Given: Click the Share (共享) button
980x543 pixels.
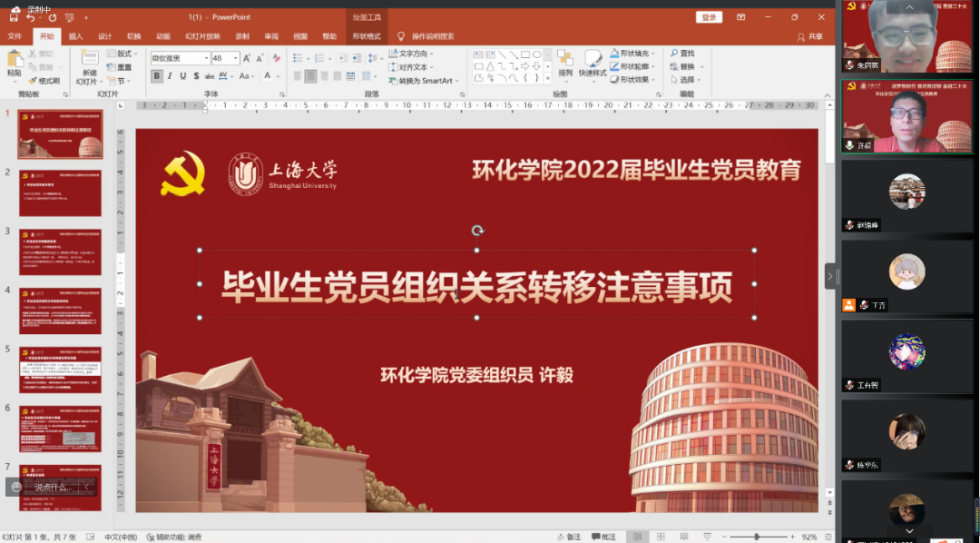Looking at the screenshot, I should pyautogui.click(x=810, y=36).
